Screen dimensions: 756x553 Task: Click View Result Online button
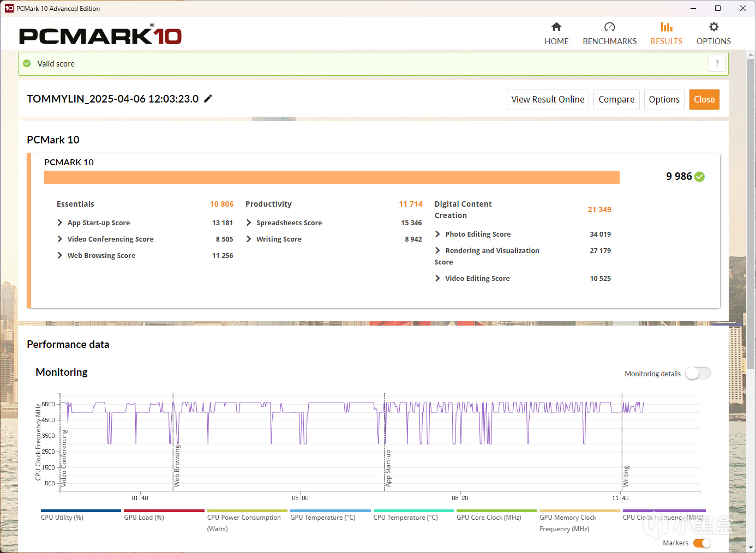coord(548,99)
